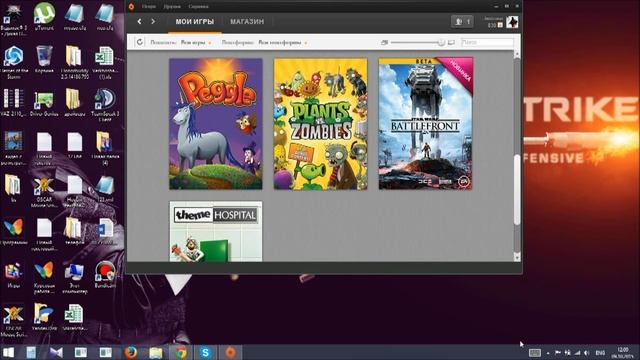The height and width of the screenshot is (360, 640).
Task: Click the large tiles size icon
Action: coord(451,42)
